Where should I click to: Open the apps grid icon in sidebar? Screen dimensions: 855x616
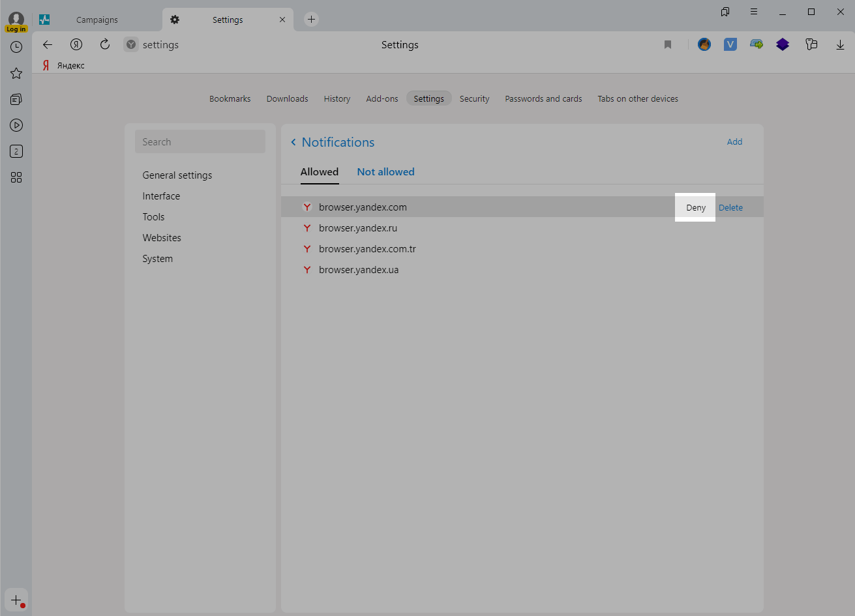(16, 177)
